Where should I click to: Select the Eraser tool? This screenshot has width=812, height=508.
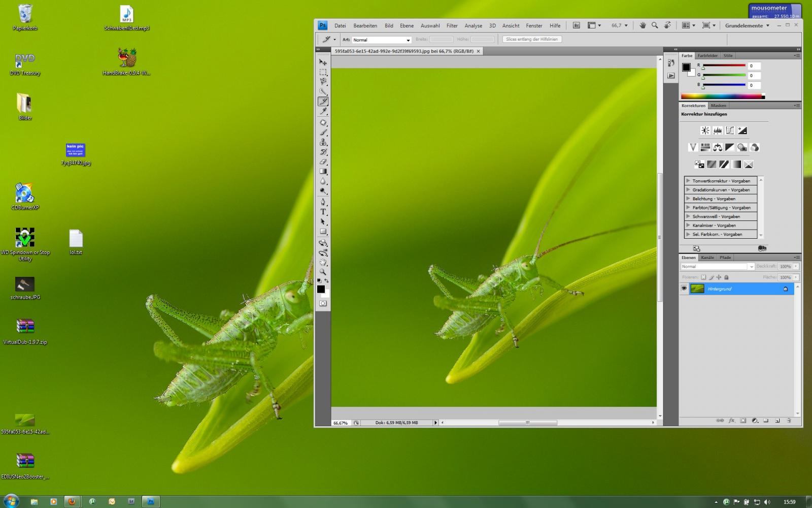[x=323, y=162]
